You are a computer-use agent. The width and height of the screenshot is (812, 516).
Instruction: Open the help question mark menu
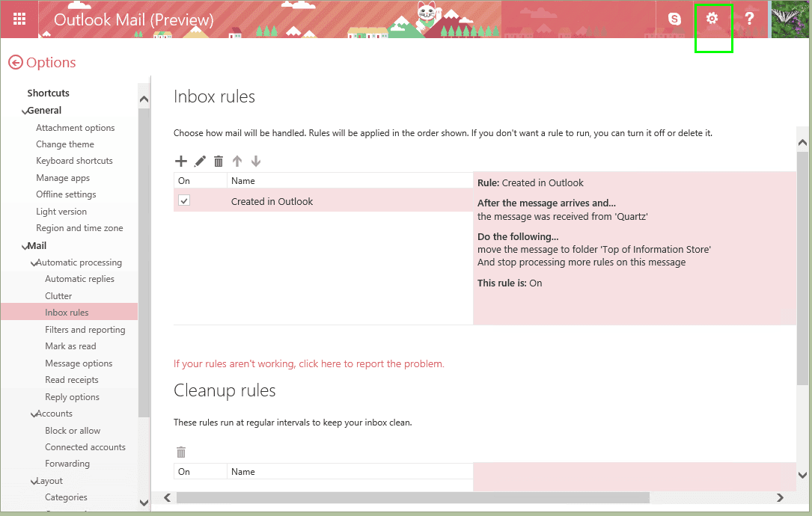pyautogui.click(x=749, y=19)
